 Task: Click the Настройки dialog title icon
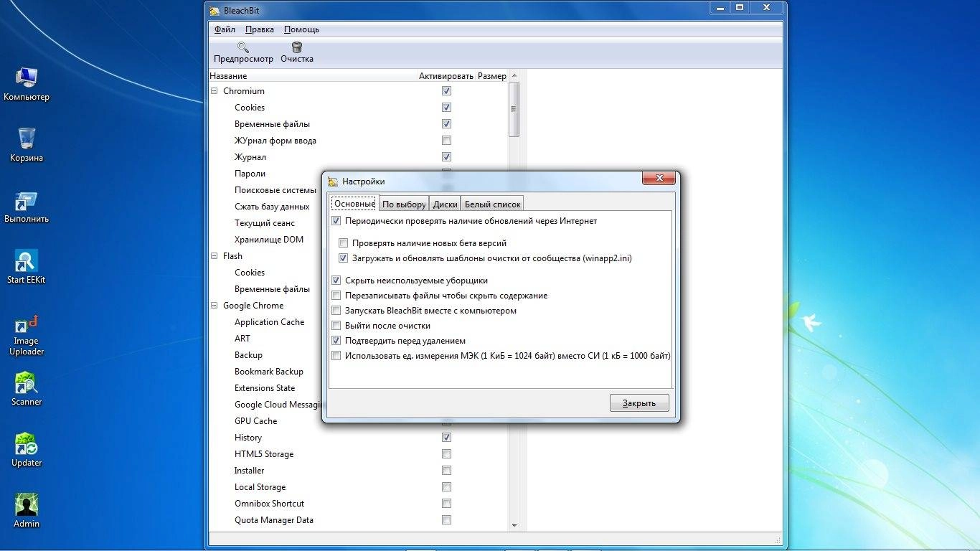[333, 182]
